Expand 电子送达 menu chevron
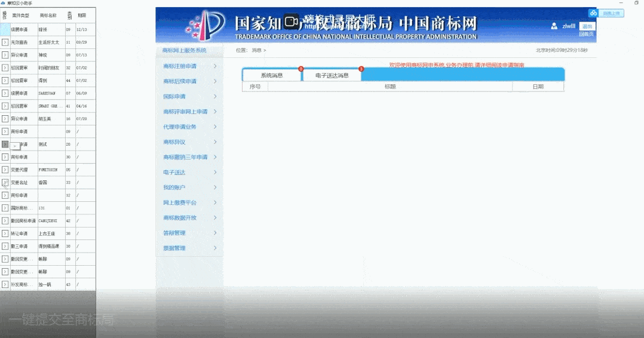The width and height of the screenshot is (644, 338). [x=215, y=173]
